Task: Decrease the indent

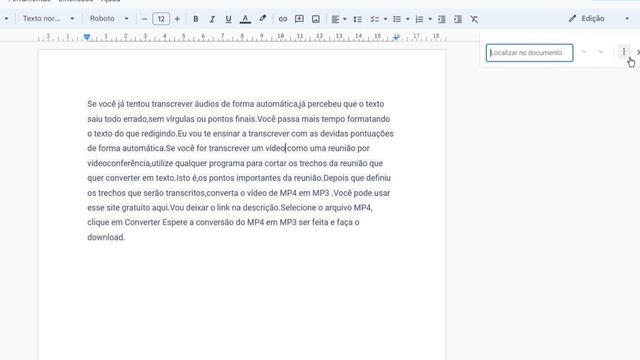Action: coord(441,19)
